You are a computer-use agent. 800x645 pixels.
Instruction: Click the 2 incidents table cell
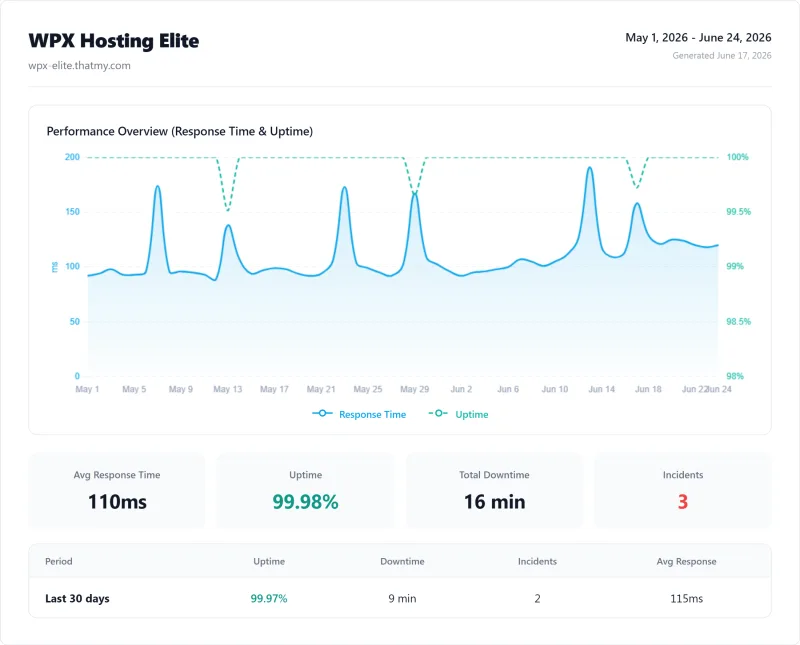click(537, 599)
